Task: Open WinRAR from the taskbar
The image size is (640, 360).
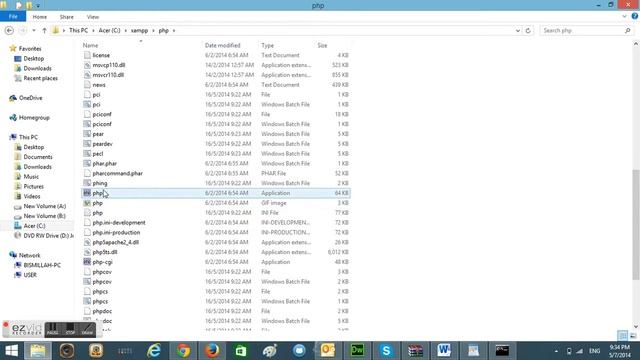Action: click(x=415, y=351)
